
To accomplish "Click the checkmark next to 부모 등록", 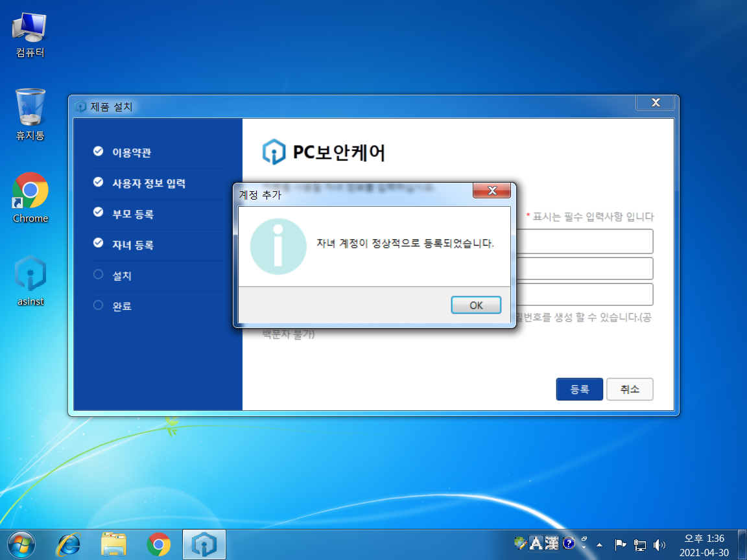I will [98, 212].
